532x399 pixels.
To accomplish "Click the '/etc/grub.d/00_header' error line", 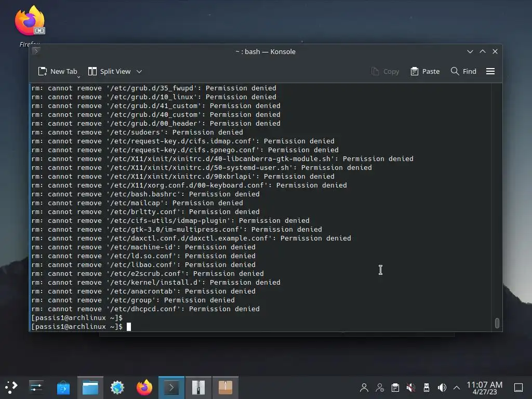I will click(156, 124).
